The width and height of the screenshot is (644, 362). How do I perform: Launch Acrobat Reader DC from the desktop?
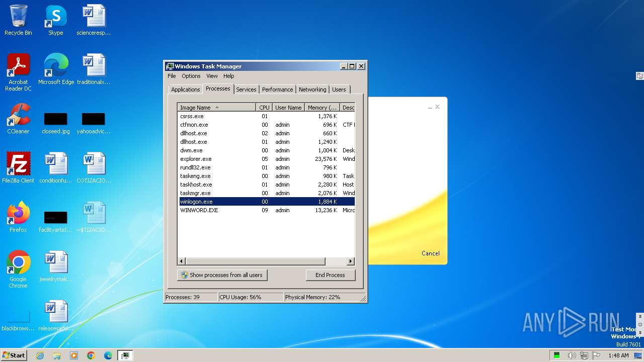click(18, 72)
